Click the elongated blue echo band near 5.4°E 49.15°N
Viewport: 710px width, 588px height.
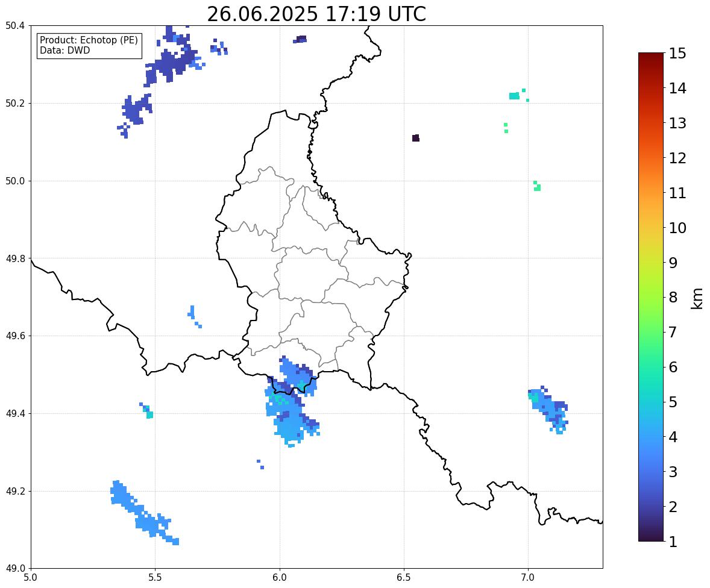coord(144,513)
